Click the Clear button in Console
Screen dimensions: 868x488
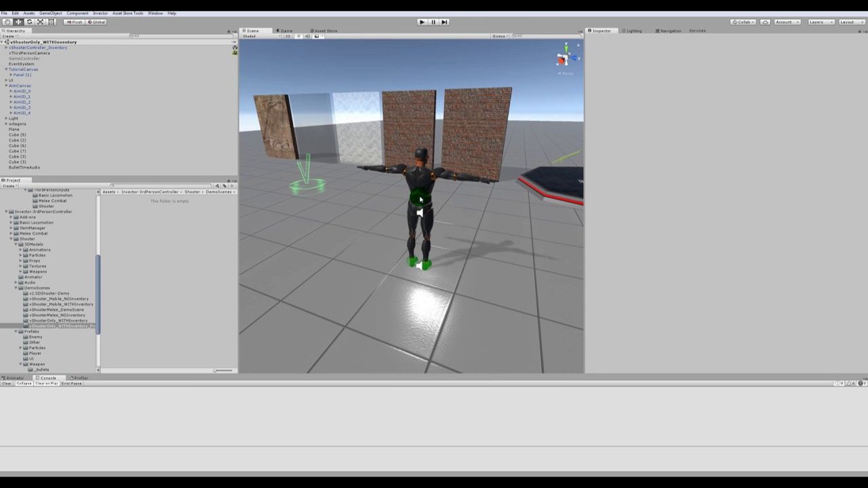(x=7, y=383)
